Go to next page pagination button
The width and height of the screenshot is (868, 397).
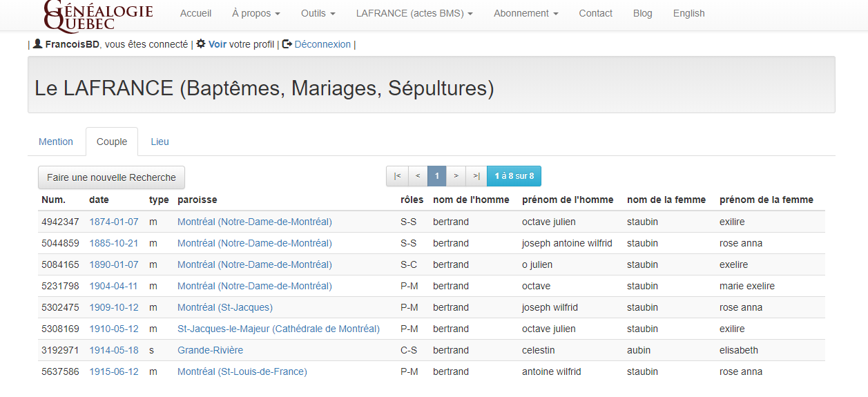click(x=456, y=176)
